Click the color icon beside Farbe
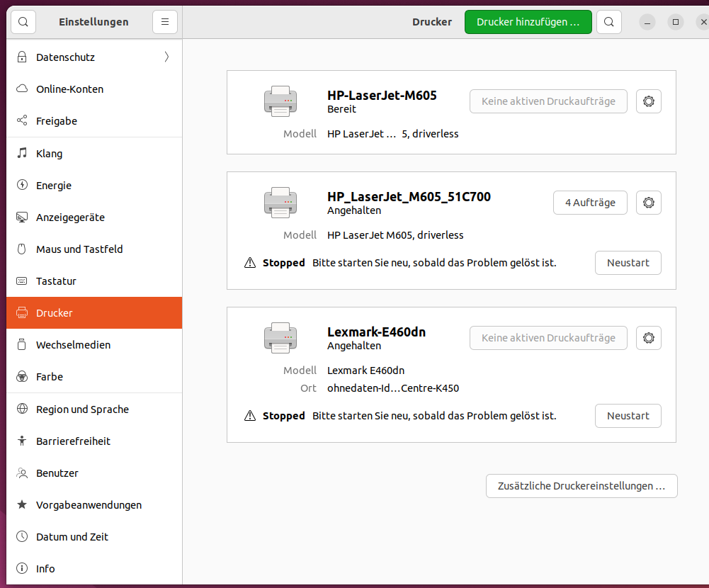 click(22, 377)
